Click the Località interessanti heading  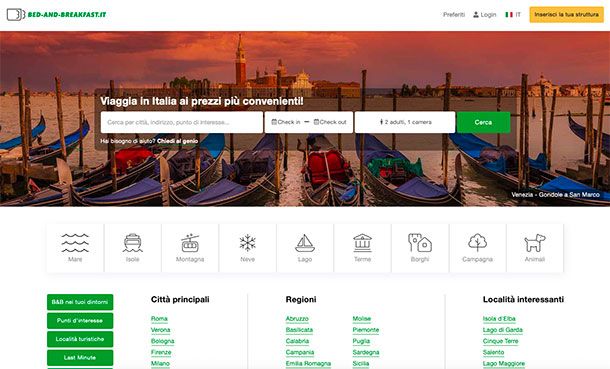click(523, 299)
